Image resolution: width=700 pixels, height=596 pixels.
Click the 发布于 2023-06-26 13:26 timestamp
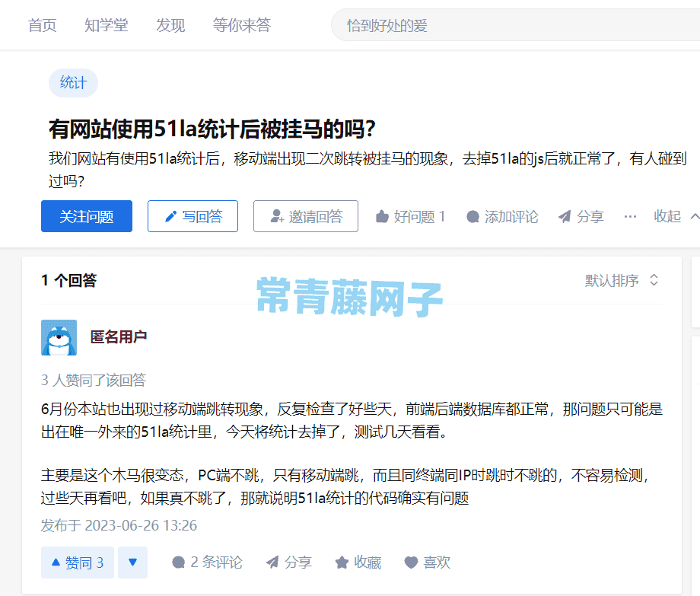119,525
